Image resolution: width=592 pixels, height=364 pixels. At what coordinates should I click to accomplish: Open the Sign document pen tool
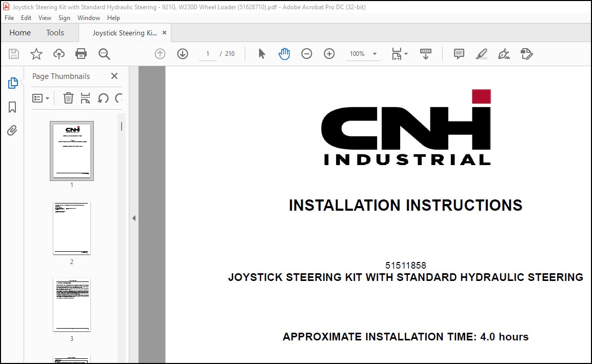pos(504,54)
